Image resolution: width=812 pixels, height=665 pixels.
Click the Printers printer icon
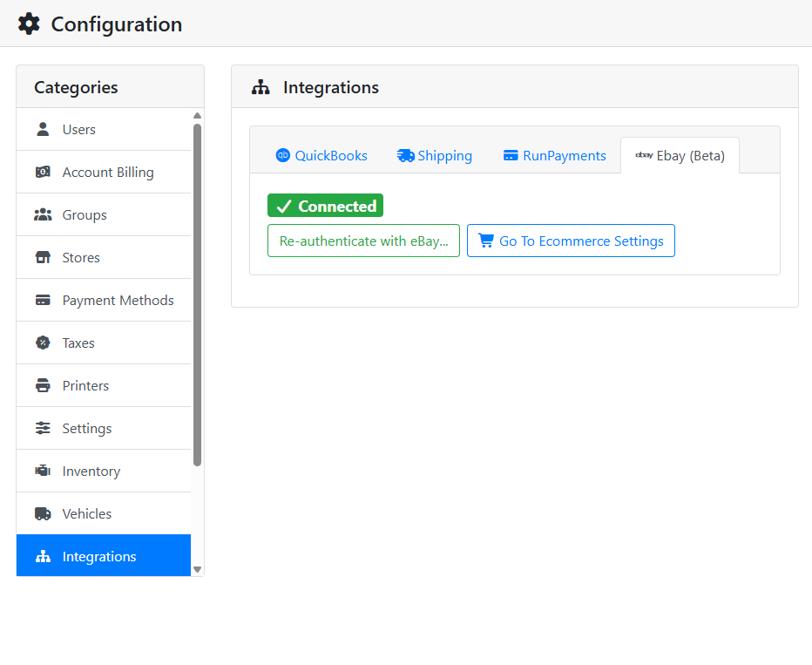coord(43,386)
